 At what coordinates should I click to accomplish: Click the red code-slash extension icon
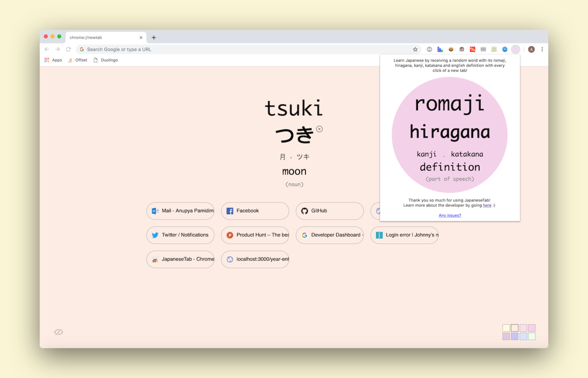pos(472,50)
